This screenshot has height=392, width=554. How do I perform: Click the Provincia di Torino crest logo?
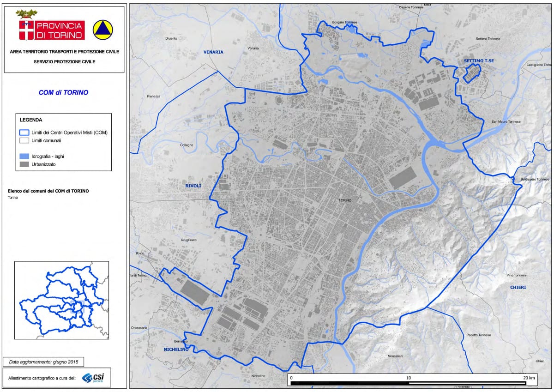click(51, 26)
